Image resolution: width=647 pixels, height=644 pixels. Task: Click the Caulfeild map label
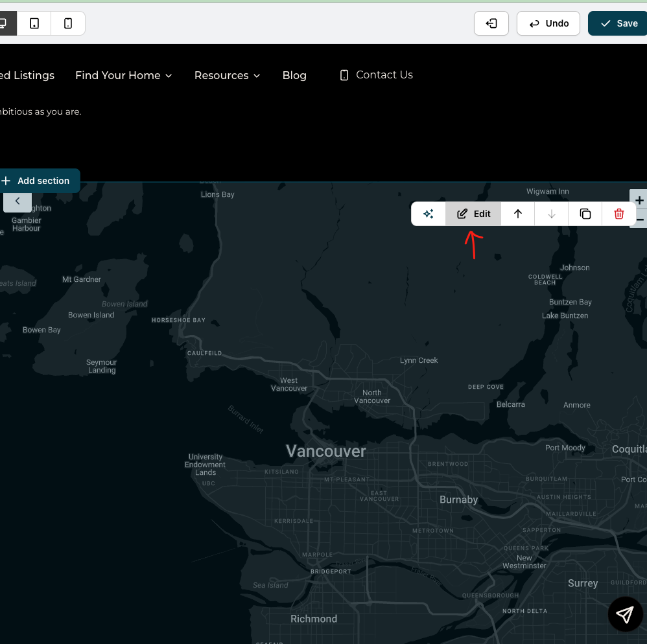204,353
